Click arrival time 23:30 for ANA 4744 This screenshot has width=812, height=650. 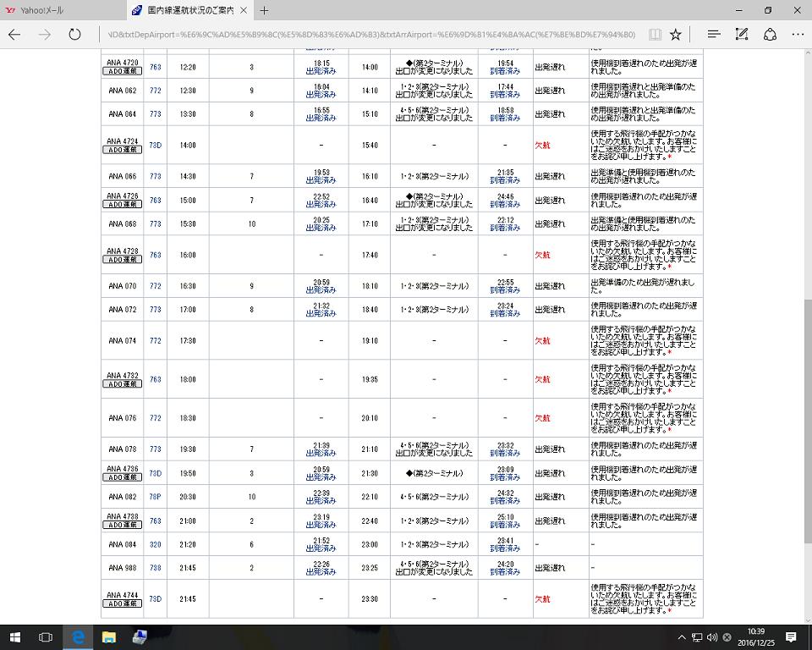(370, 598)
